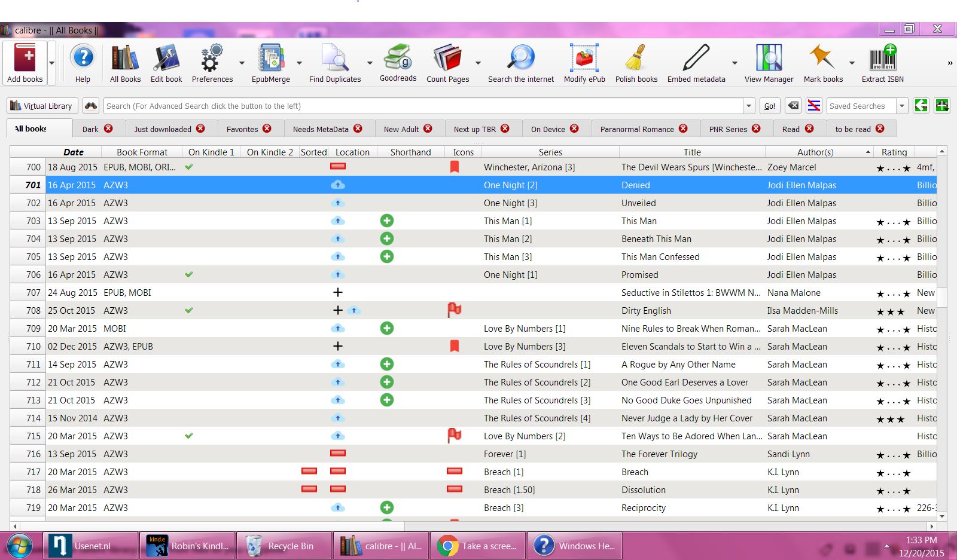The image size is (957, 560).
Task: Click the cloud location icon in Denied row
Action: click(338, 185)
